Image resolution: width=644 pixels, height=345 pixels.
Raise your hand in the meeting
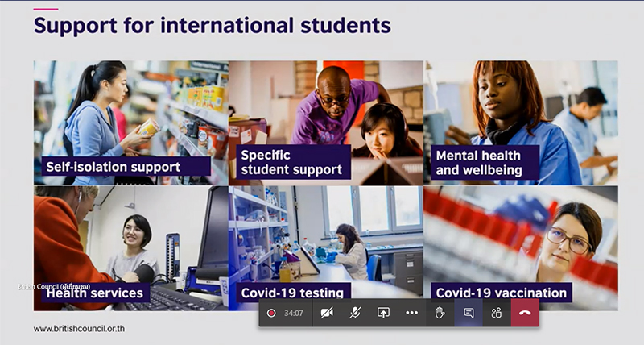tap(440, 313)
